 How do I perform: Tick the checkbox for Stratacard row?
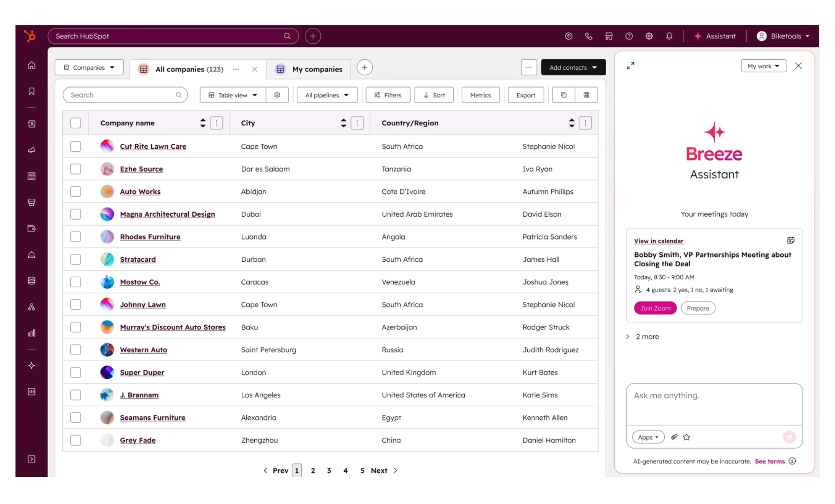click(76, 259)
